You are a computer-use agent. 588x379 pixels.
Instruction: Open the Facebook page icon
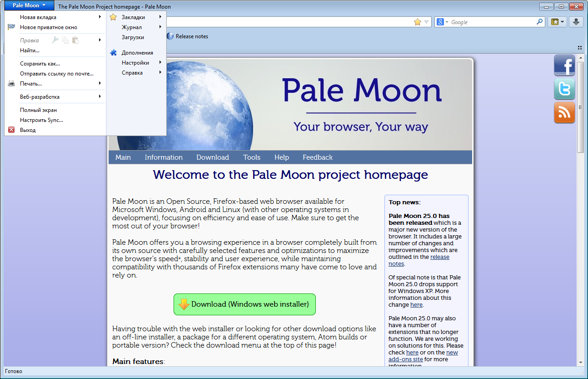tap(564, 65)
